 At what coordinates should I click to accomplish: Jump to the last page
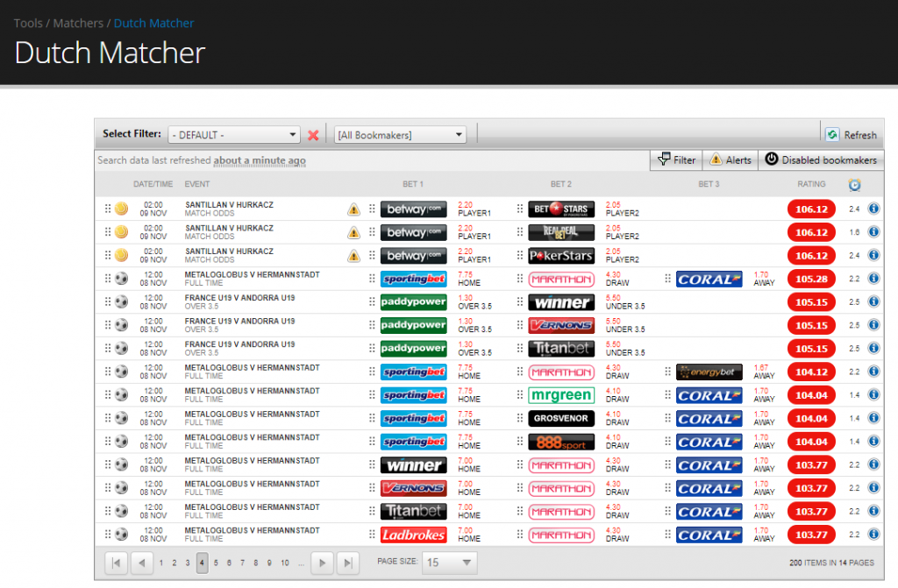click(x=347, y=563)
